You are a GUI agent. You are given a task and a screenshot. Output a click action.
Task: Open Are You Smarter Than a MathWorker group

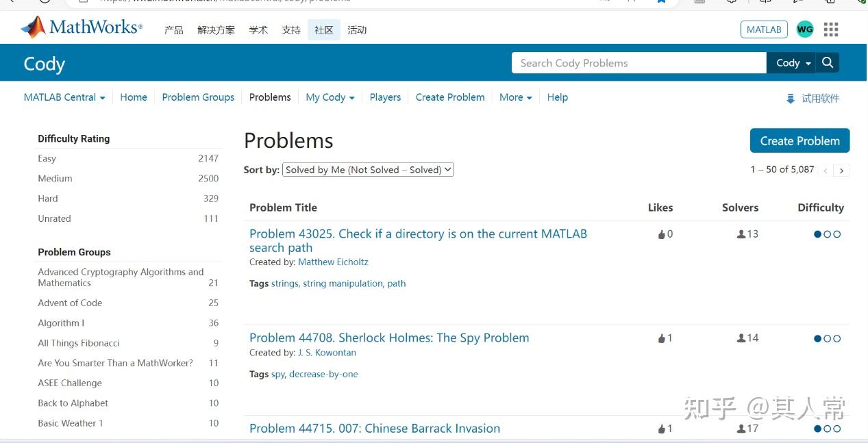pos(115,363)
